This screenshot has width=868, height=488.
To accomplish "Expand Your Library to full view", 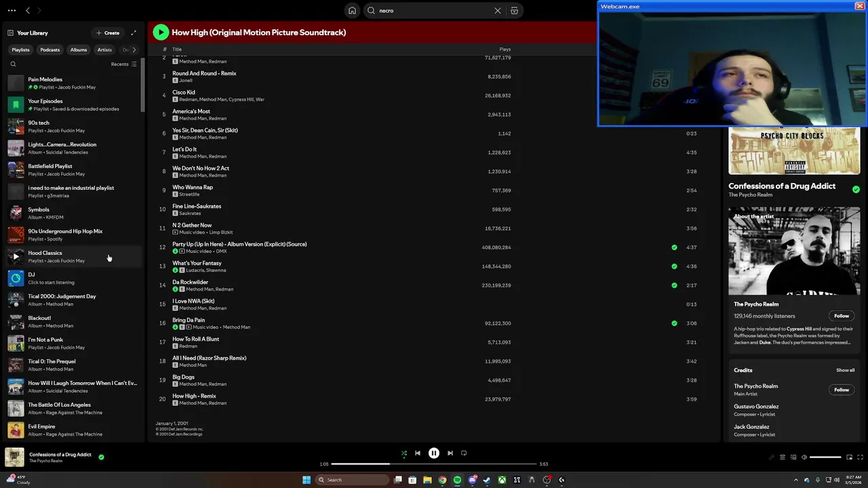I will [134, 33].
